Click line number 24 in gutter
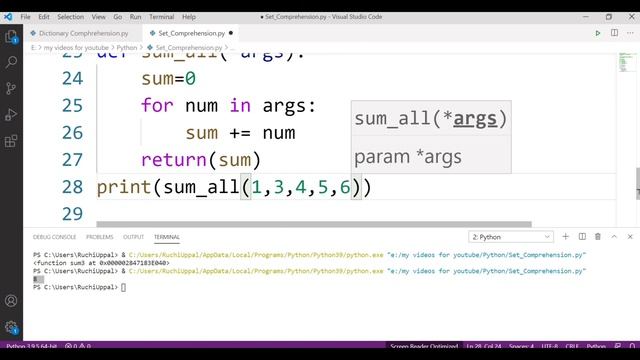 coord(72,78)
